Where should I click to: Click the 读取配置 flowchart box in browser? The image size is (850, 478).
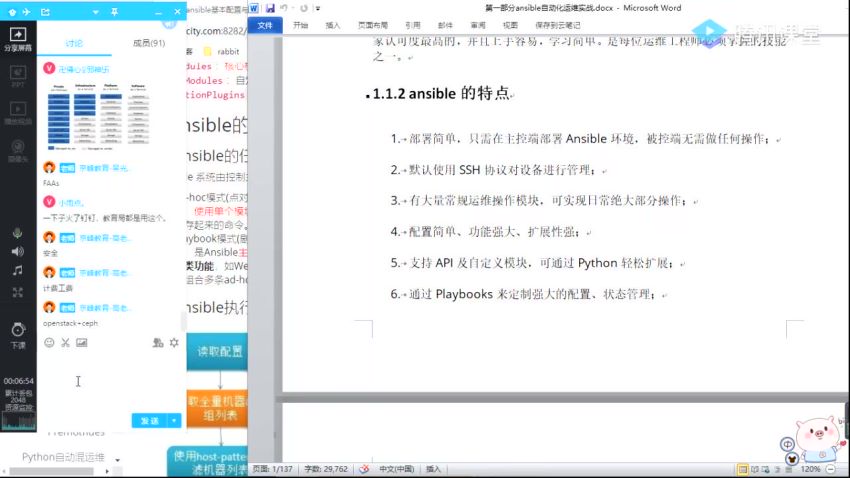[217, 351]
